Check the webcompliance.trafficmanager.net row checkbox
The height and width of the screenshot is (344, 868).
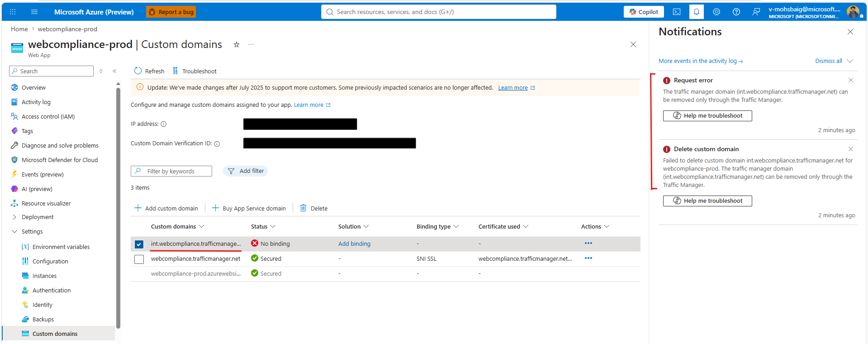[139, 259]
